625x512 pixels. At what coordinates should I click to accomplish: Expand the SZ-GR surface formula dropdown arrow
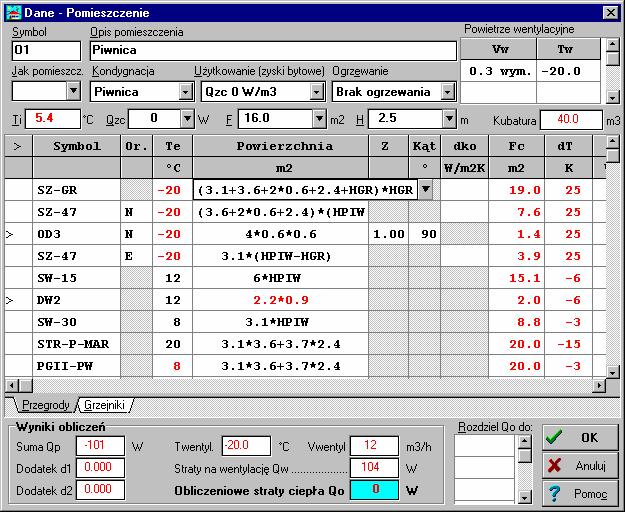tap(425, 190)
